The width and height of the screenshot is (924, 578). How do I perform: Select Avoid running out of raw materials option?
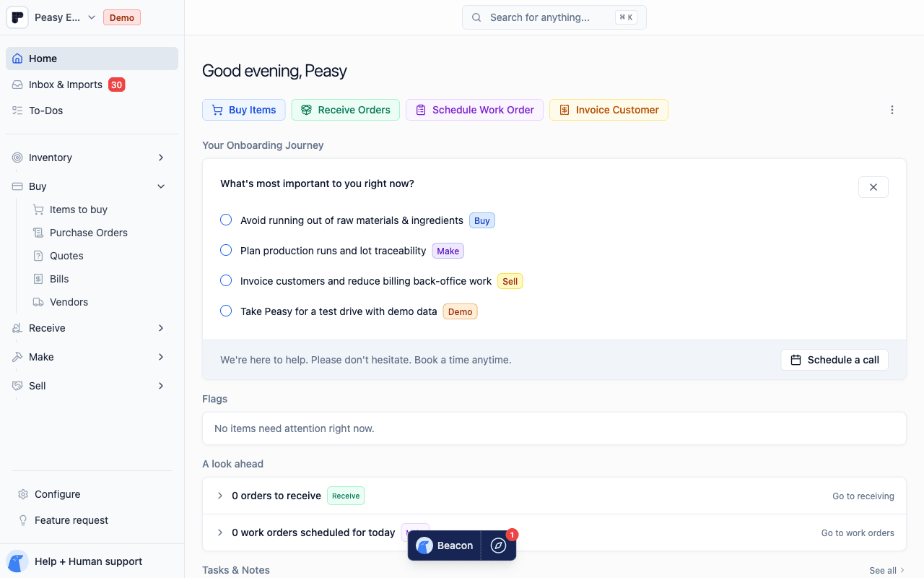coord(226,220)
